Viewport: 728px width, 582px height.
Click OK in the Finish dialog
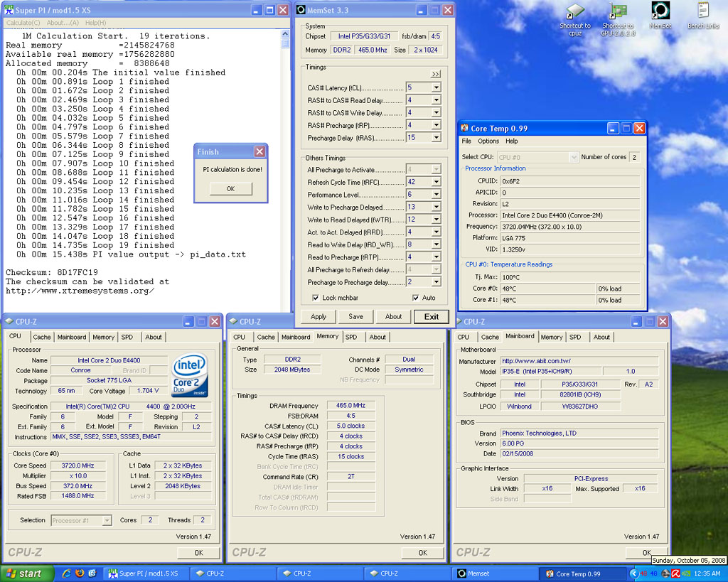(x=231, y=189)
